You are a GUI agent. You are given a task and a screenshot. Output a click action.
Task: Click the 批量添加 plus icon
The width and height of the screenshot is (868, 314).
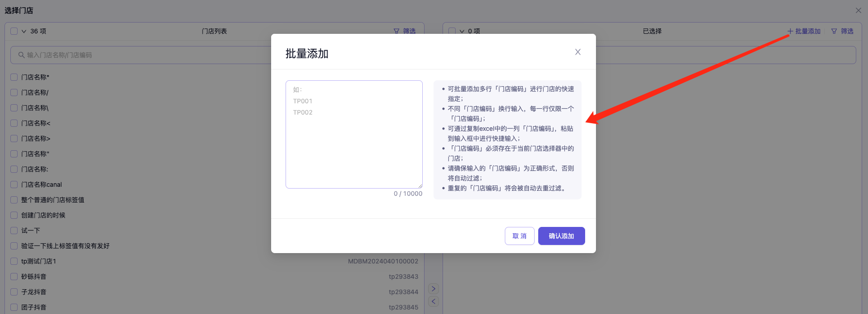790,31
